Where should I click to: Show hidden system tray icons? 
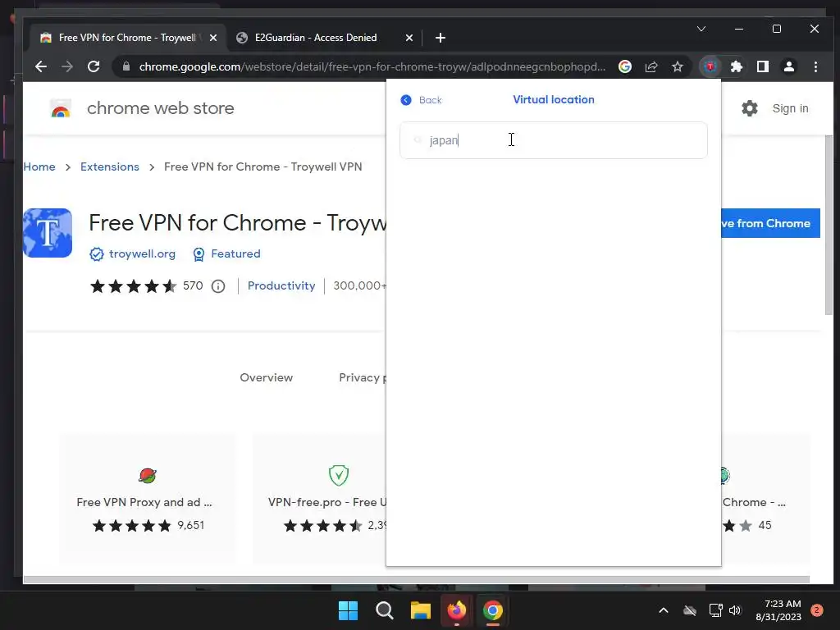663,610
